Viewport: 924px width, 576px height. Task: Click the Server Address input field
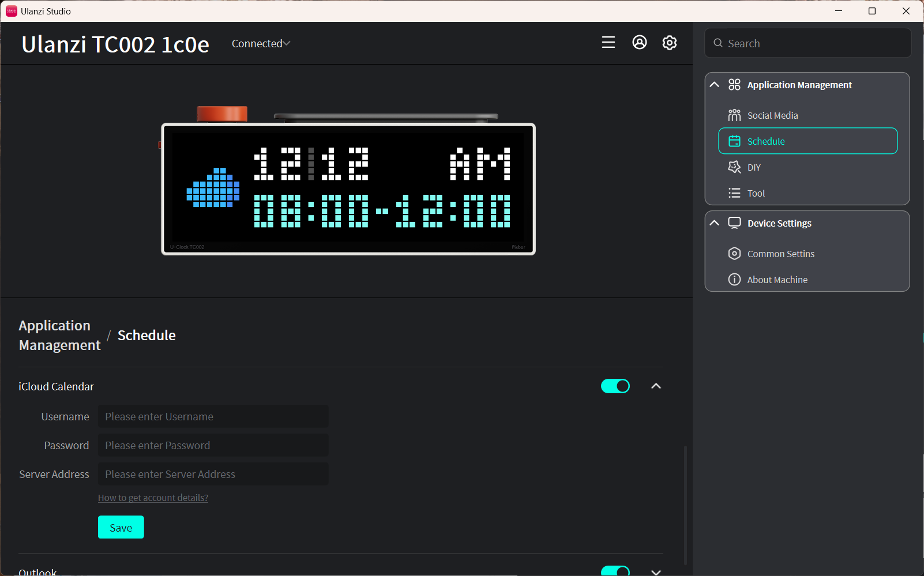tap(213, 474)
